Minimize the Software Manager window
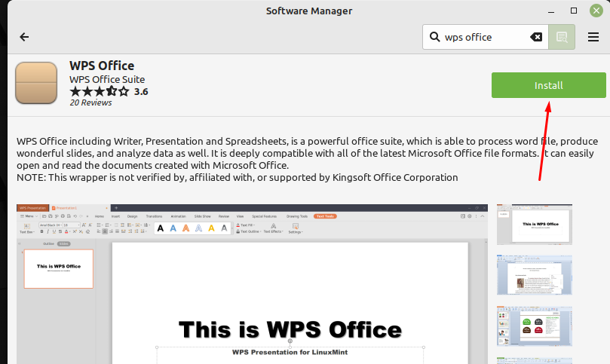 pyautogui.click(x=551, y=11)
